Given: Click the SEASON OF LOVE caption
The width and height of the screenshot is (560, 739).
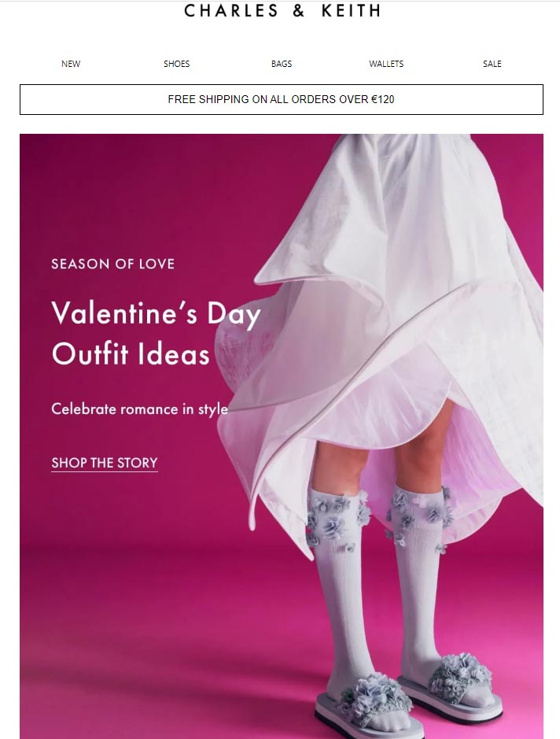Looking at the screenshot, I should [x=113, y=264].
